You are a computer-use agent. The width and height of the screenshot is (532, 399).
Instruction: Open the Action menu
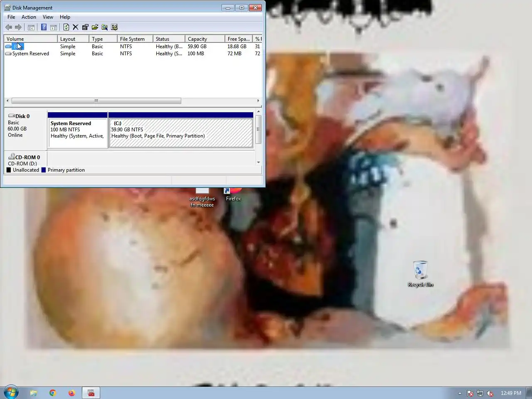(x=29, y=17)
